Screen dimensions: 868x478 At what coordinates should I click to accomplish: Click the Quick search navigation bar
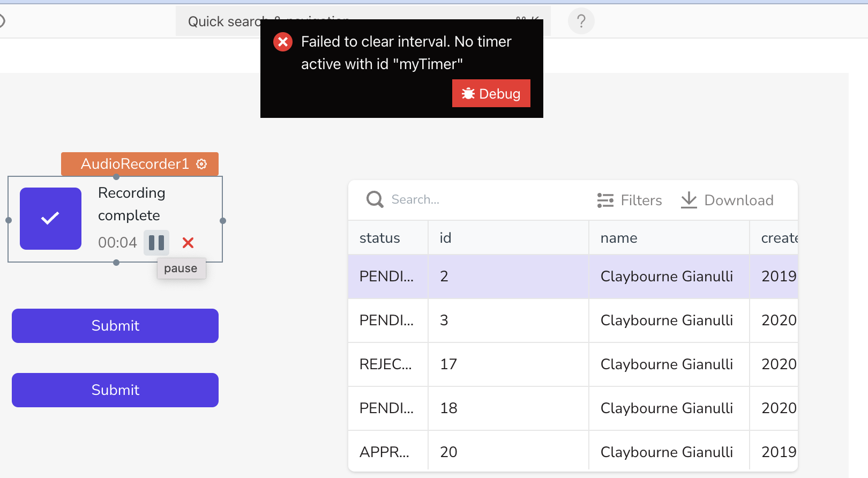pyautogui.click(x=363, y=21)
